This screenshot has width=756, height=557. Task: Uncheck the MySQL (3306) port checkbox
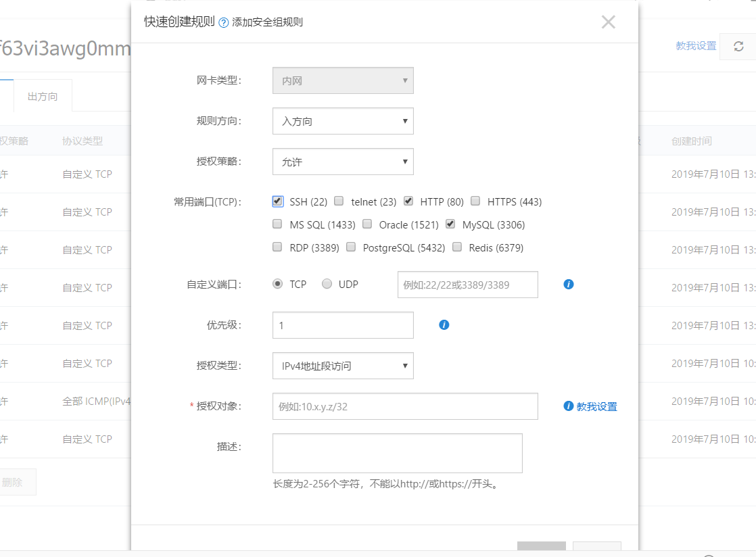450,224
